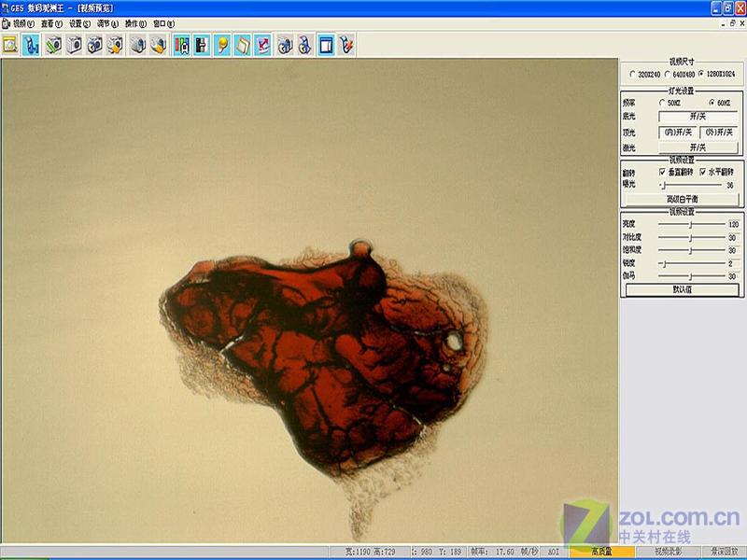Click the camera with yellow arrow icon
This screenshot has height=560, width=747.
point(115,45)
